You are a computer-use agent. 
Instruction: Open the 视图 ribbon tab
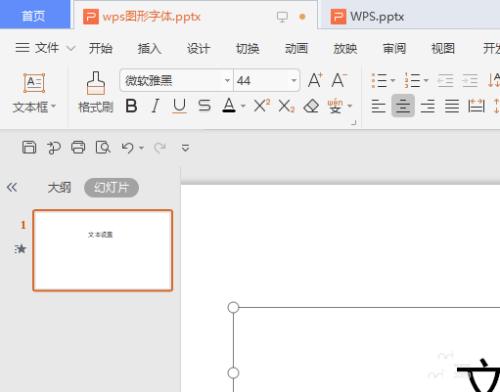443,49
